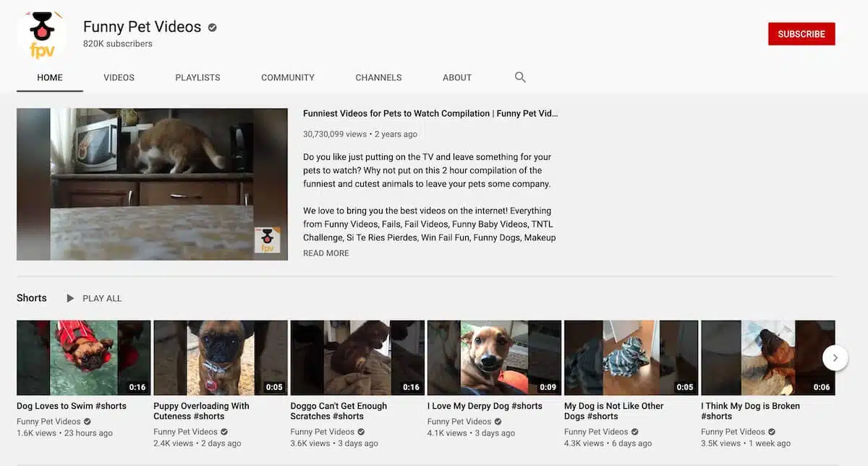Open the Channels tab
Image resolution: width=868 pixels, height=466 pixels.
click(378, 77)
